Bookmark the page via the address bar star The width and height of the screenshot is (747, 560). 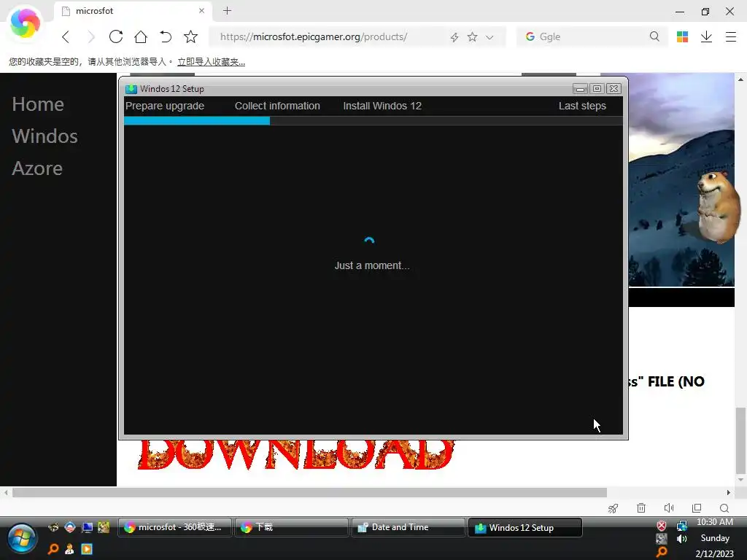472,36
